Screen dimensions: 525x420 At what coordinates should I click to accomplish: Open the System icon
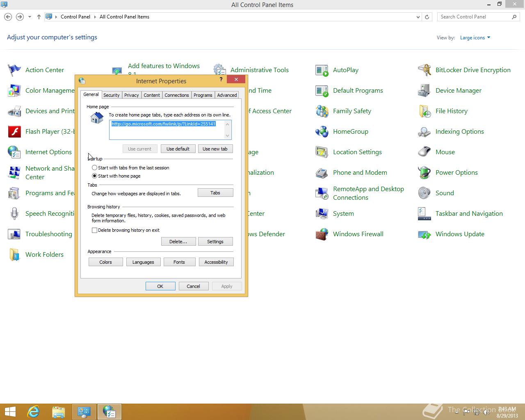pos(322,214)
